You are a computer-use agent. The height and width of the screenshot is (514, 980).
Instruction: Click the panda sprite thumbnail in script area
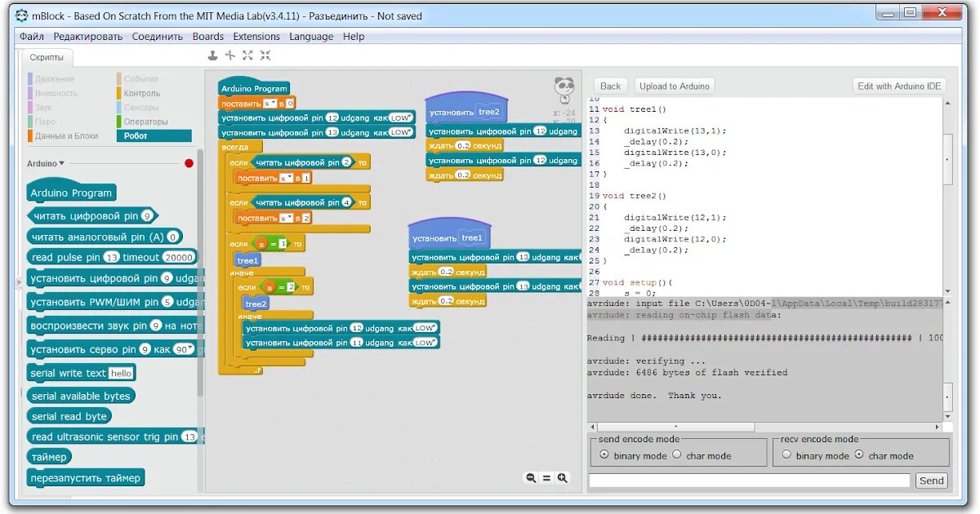(564, 90)
